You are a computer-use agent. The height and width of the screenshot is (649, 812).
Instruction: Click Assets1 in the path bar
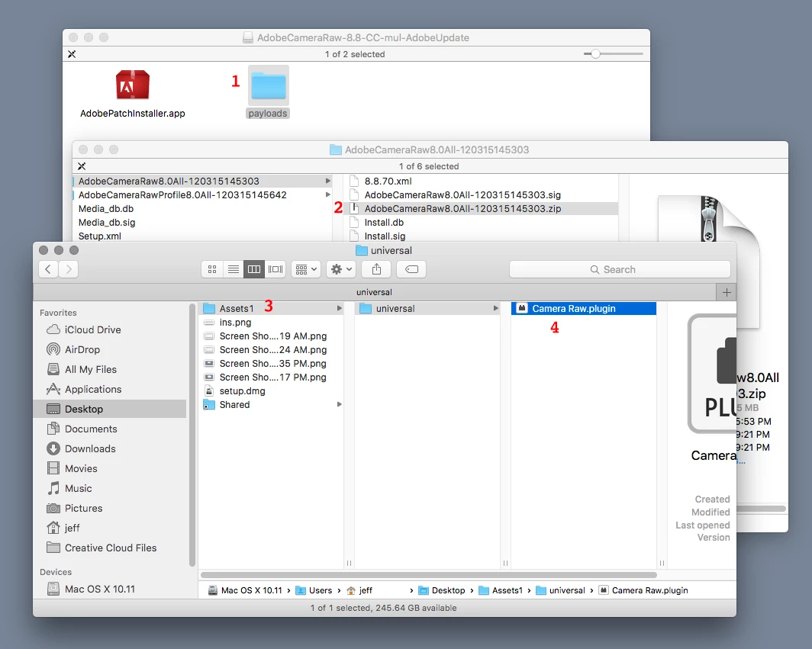501,590
